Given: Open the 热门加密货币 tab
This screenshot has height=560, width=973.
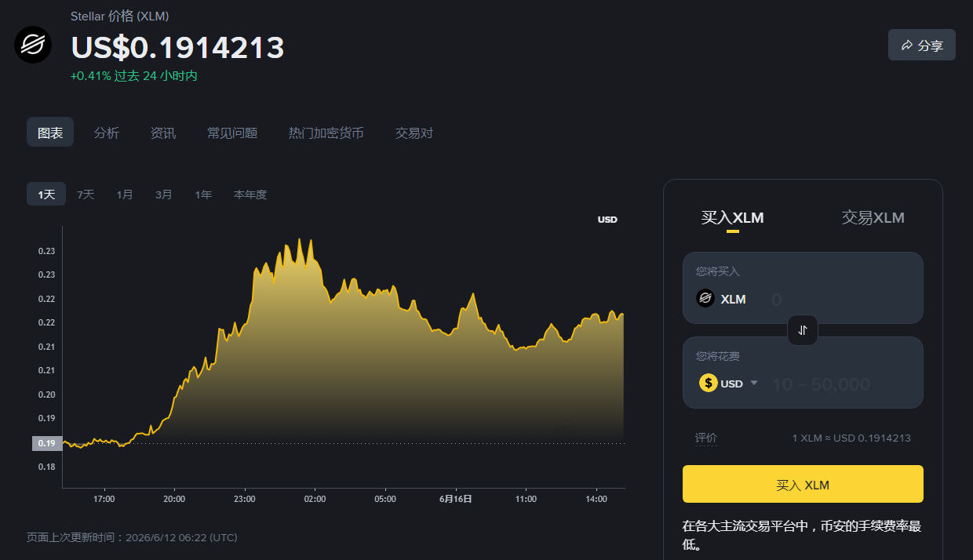Looking at the screenshot, I should click(326, 133).
